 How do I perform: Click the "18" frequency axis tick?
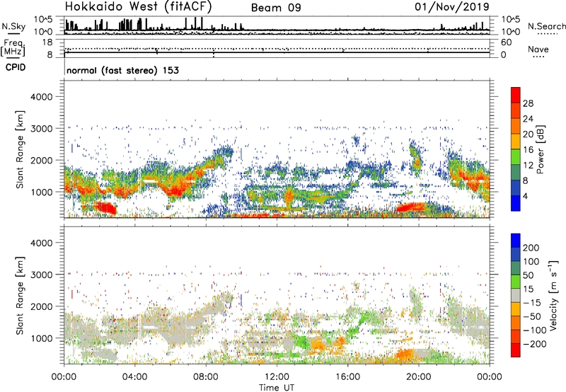click(x=47, y=42)
